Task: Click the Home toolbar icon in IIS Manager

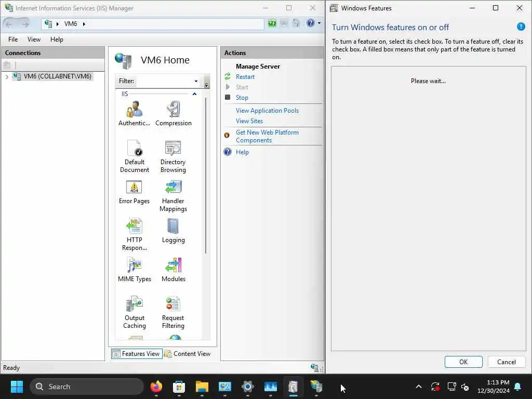Action: click(296, 23)
